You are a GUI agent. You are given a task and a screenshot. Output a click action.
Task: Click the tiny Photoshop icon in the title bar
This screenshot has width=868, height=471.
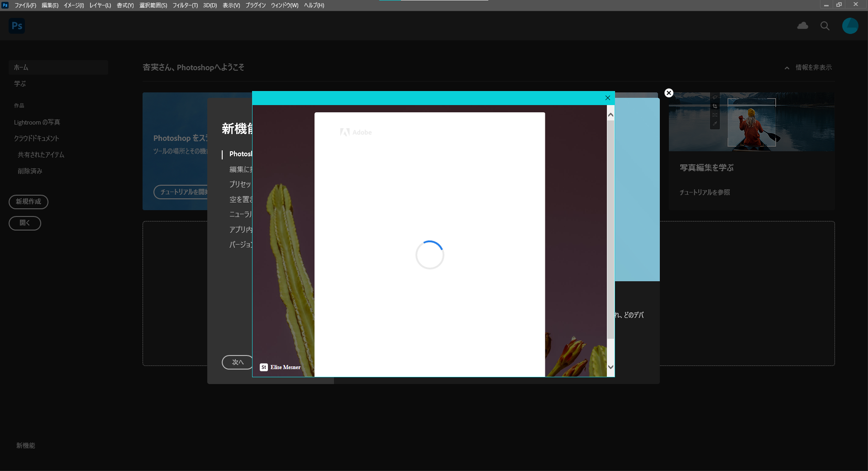tap(5, 5)
